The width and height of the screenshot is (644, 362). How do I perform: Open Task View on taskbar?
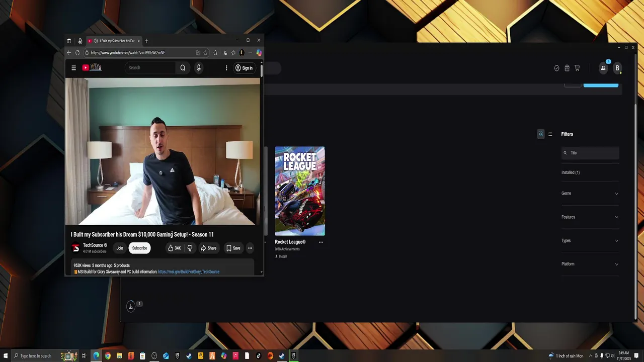click(84, 356)
